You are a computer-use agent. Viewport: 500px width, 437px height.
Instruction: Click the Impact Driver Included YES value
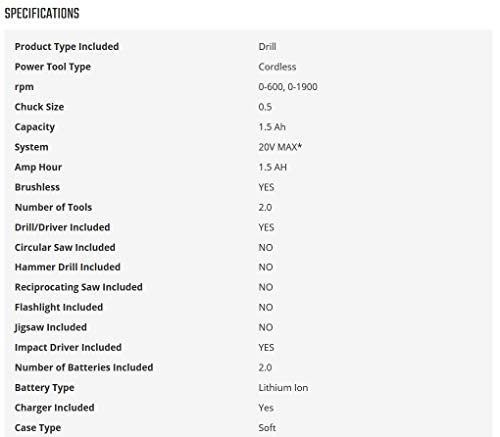266,347
